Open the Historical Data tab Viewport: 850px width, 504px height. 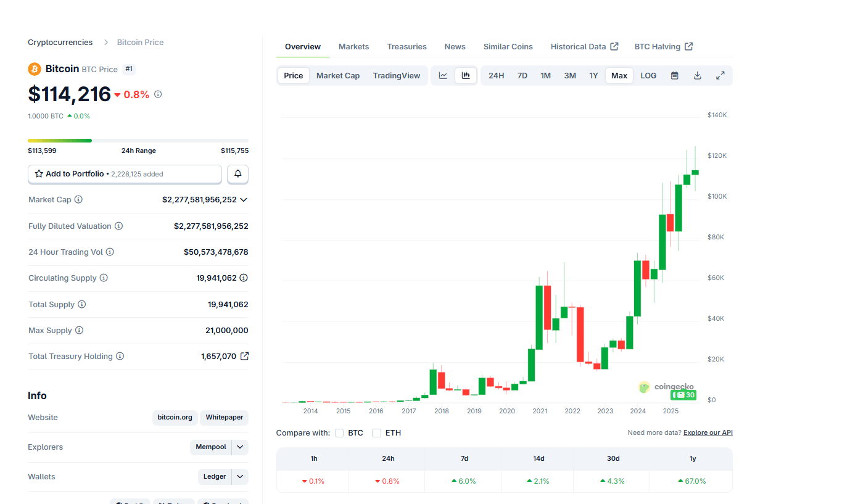coord(579,46)
